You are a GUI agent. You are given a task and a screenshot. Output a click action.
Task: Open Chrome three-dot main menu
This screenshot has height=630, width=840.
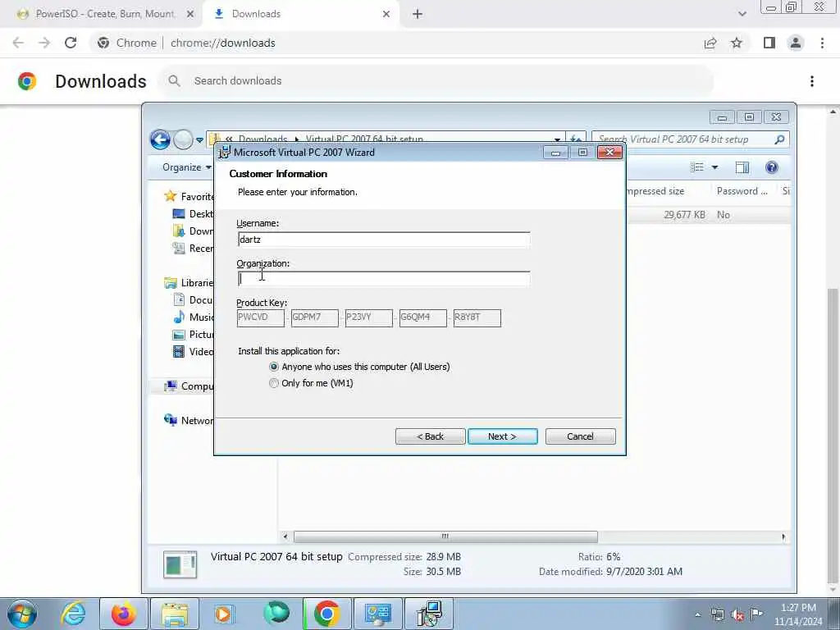[x=822, y=43]
